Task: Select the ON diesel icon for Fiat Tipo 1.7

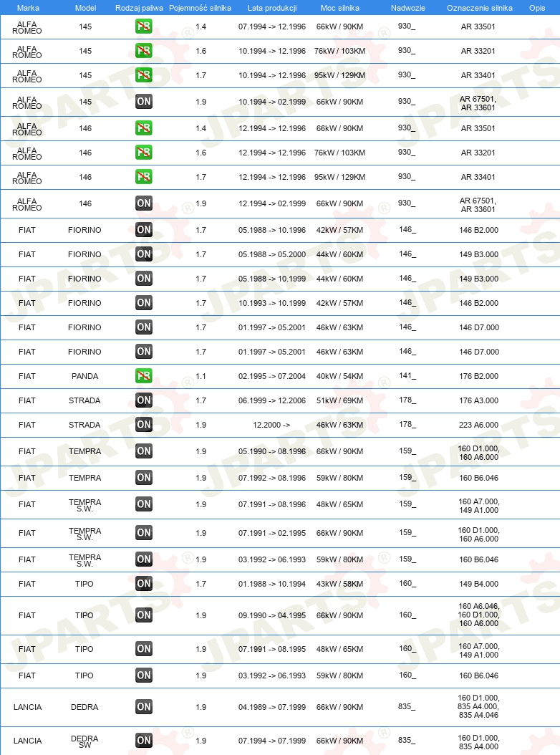Action: (x=143, y=584)
